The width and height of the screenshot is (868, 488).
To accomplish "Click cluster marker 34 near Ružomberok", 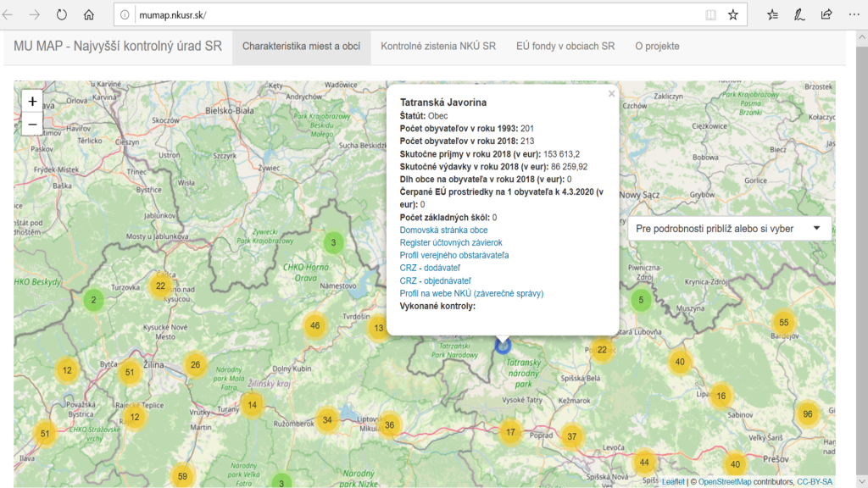I will [x=327, y=420].
